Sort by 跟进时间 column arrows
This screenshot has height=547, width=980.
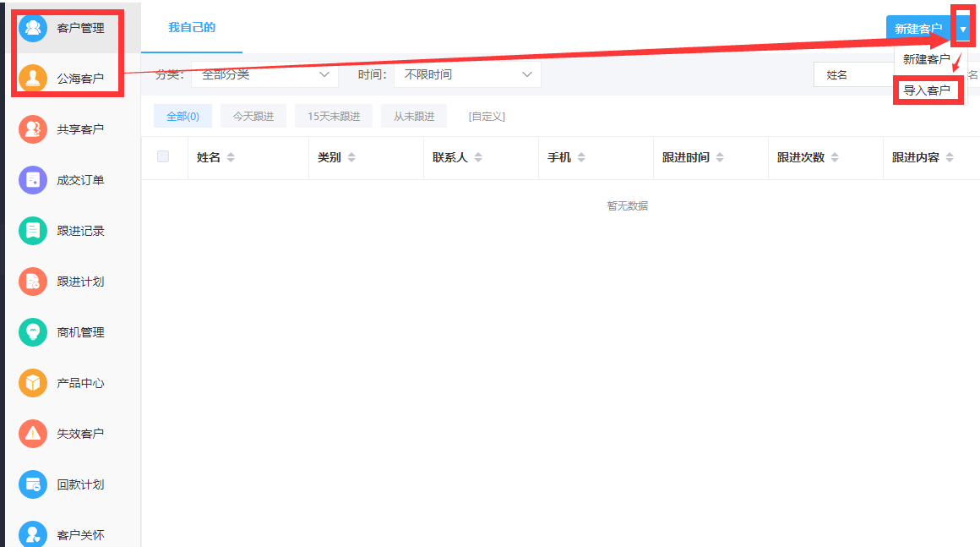pos(720,157)
